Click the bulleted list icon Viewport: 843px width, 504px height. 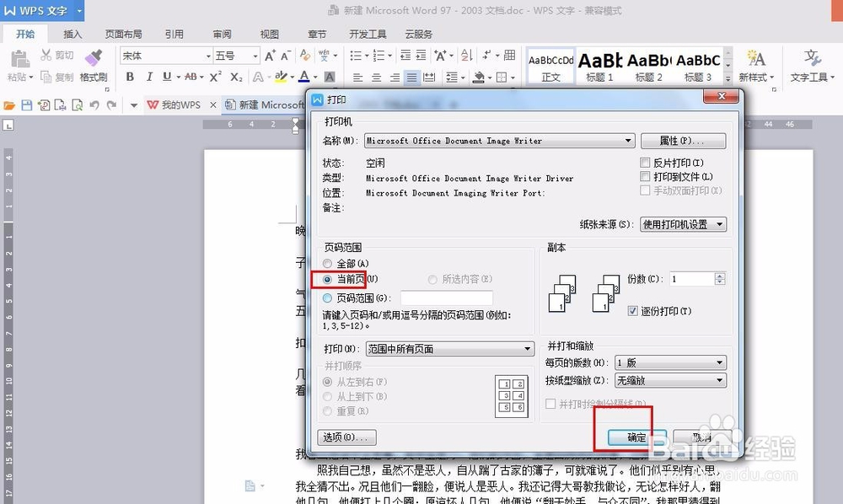(356, 55)
